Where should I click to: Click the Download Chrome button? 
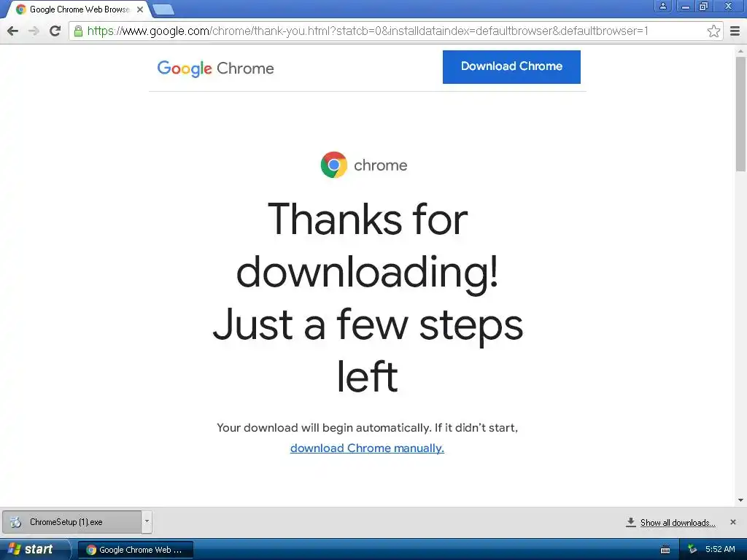click(x=511, y=66)
